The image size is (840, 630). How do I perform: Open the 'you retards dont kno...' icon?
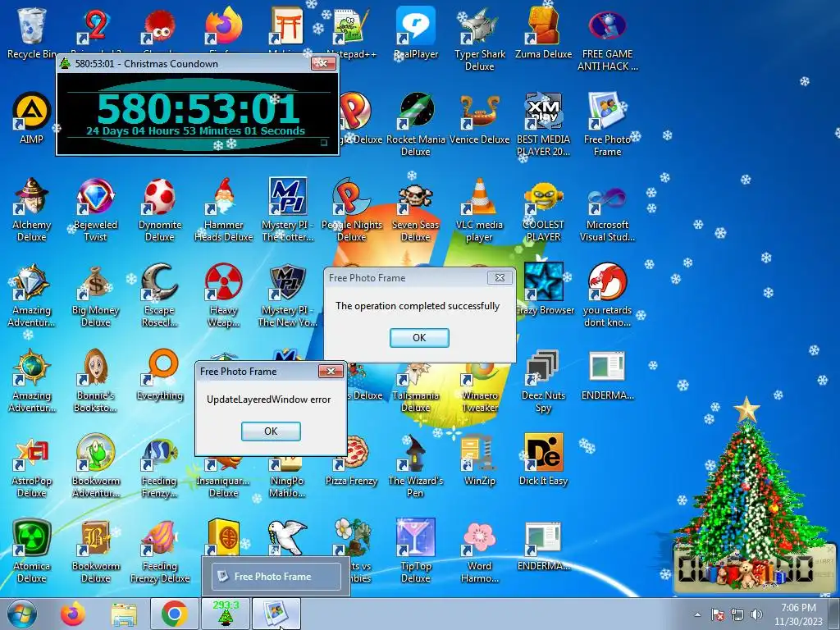(x=607, y=294)
